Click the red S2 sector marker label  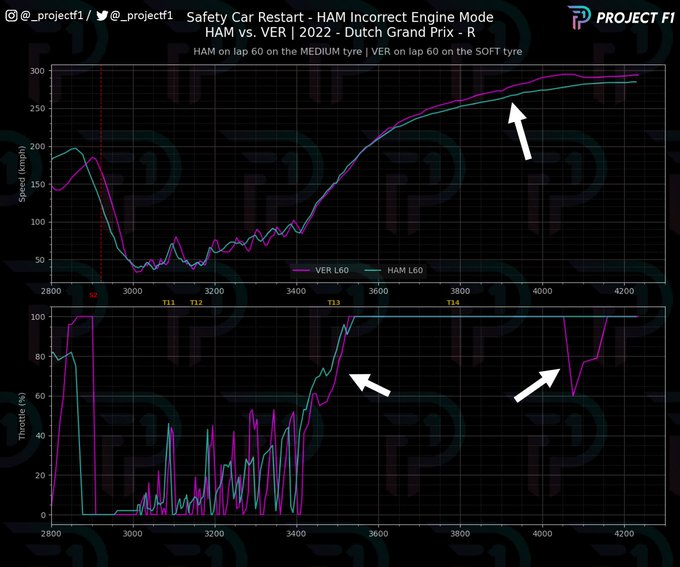point(93,295)
